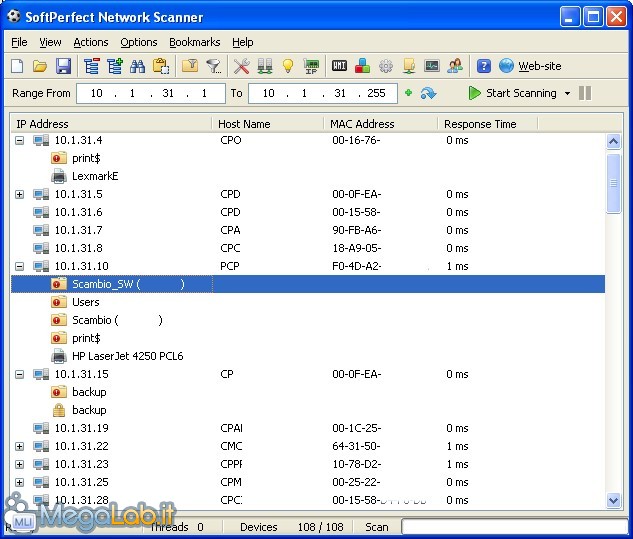Sort by Response Time column header

[x=488, y=124]
